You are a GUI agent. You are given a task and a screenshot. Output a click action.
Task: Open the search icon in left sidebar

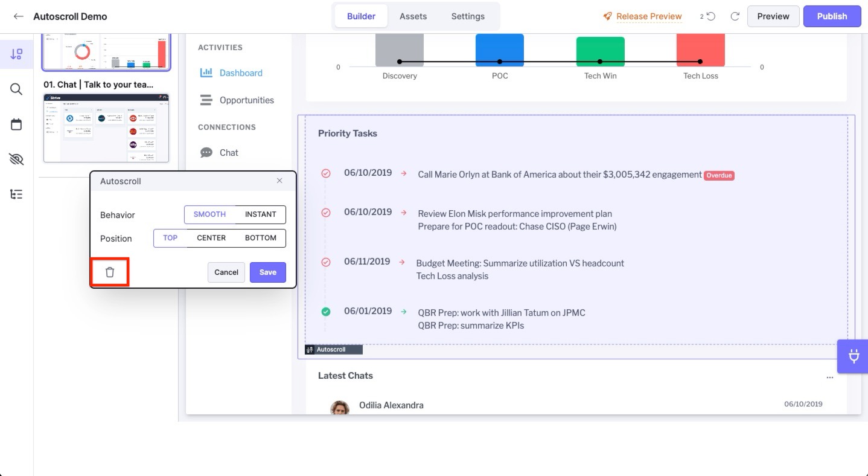[16, 89]
